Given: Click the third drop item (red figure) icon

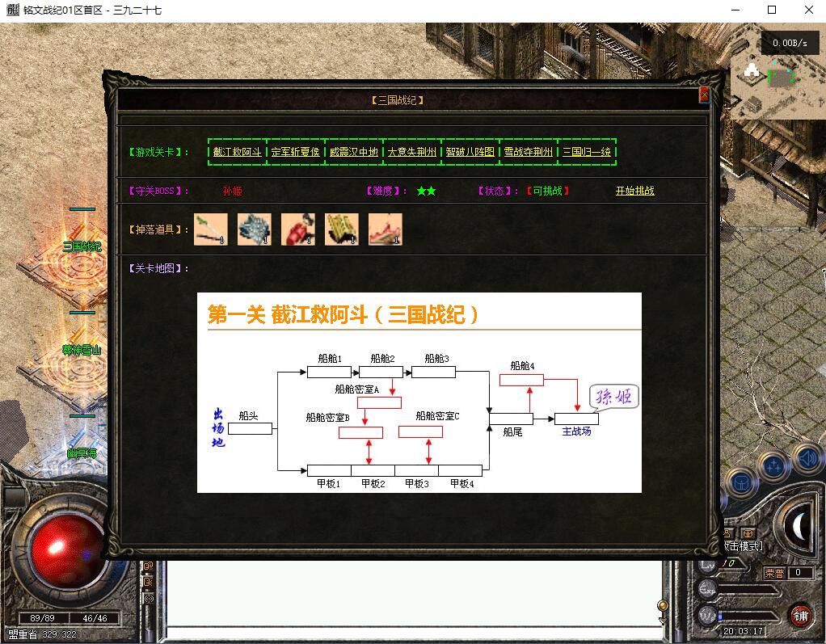Looking at the screenshot, I should 298,229.
